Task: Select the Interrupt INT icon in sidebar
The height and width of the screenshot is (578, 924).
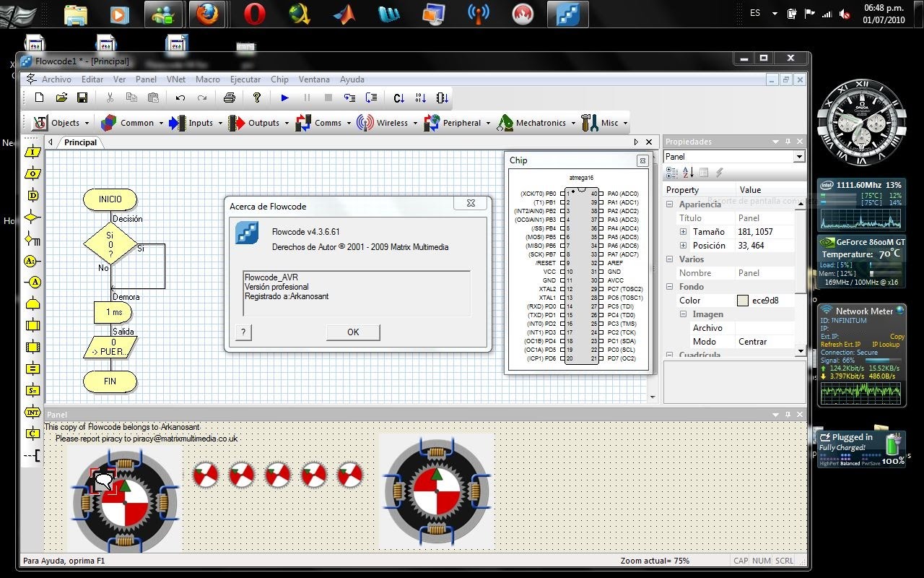Action: click(x=32, y=412)
